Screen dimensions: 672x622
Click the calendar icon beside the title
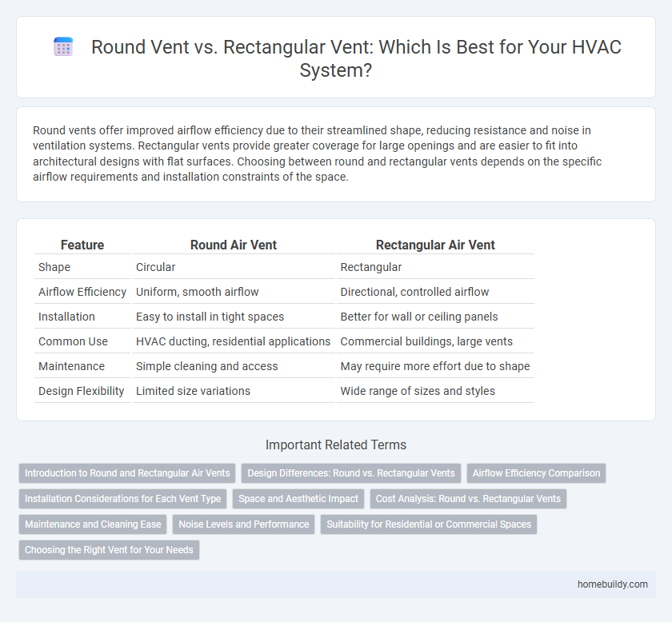pos(65,47)
